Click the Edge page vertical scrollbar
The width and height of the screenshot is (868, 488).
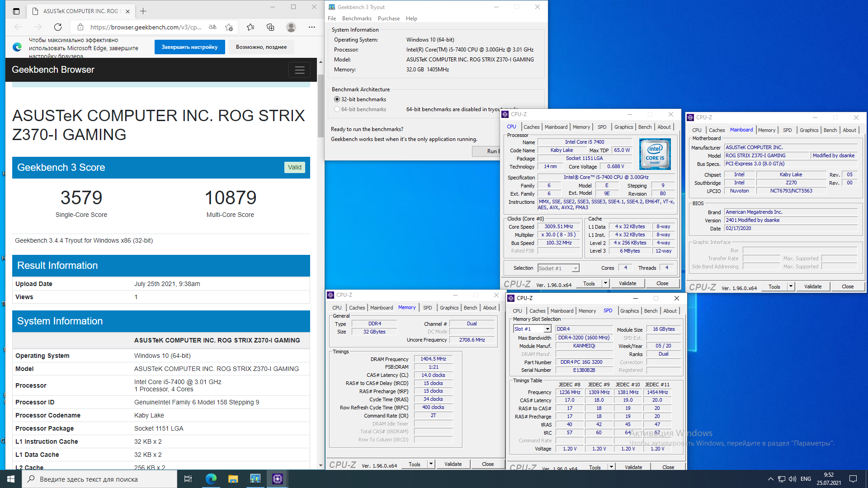pos(321,106)
